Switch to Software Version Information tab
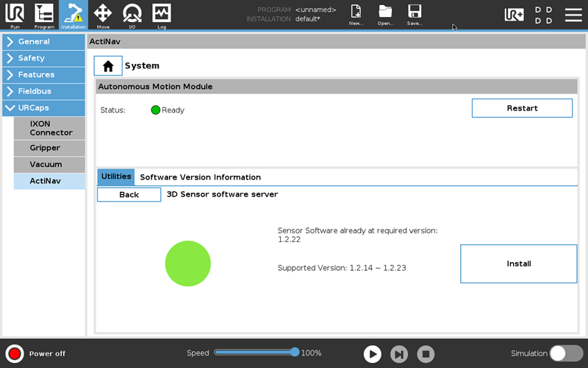Screen dimensions: 588x368 click(200, 177)
